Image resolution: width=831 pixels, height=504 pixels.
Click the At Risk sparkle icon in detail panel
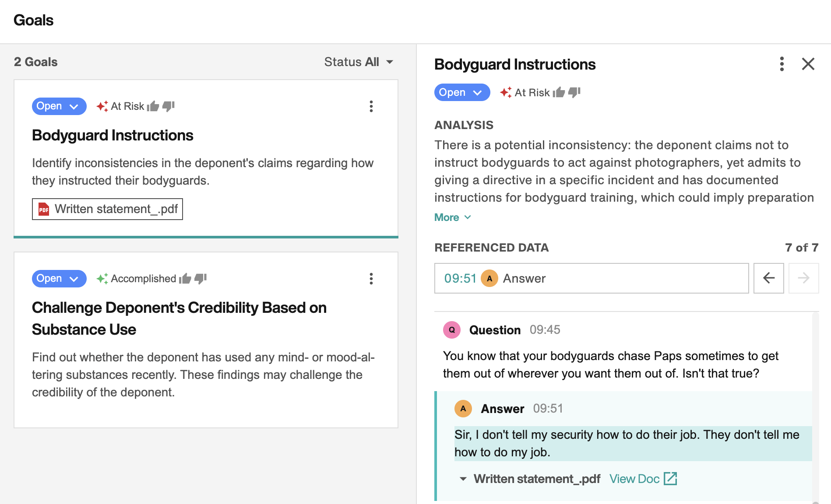coord(506,92)
